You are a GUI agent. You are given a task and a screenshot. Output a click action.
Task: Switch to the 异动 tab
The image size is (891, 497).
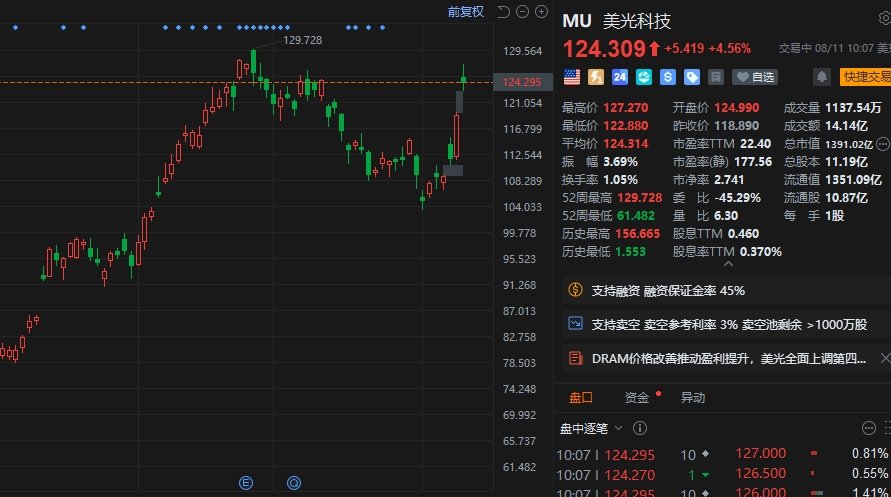693,398
